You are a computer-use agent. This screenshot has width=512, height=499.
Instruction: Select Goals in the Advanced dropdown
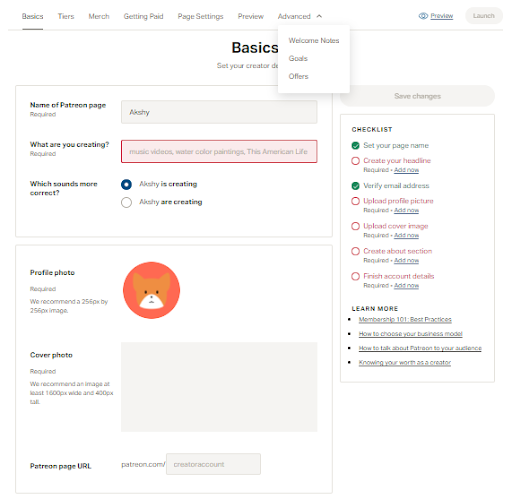298,59
